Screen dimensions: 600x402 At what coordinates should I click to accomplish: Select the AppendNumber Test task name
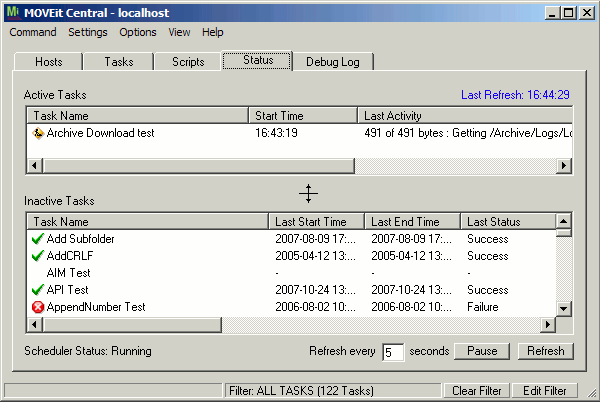[96, 307]
